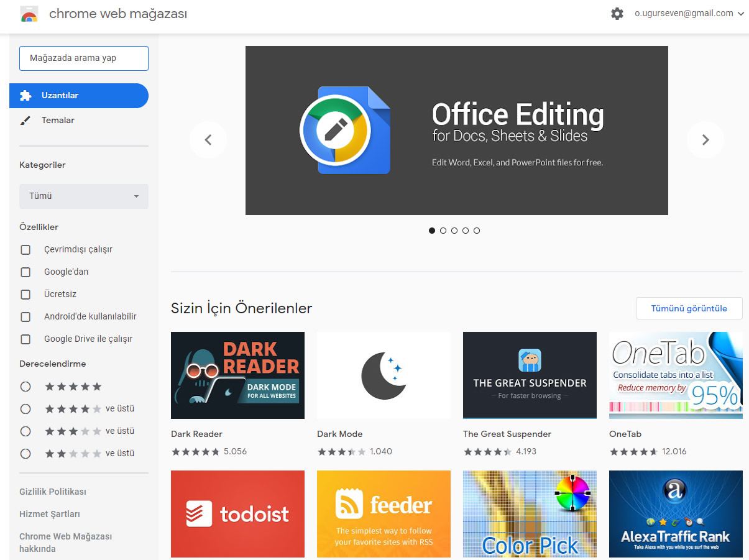Open Chrome Web Mağazası hakkında link
Image resolution: width=749 pixels, height=560 pixels.
(x=65, y=543)
